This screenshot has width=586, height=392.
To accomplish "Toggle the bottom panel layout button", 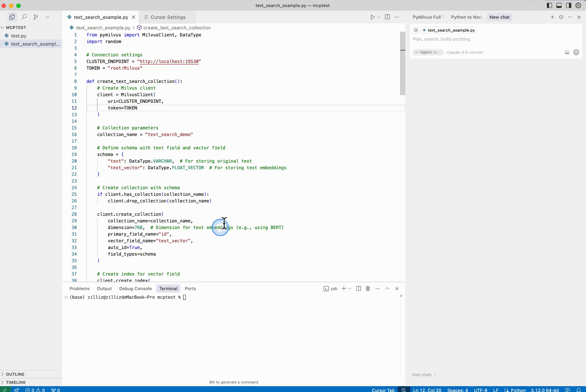I will tap(559, 5).
